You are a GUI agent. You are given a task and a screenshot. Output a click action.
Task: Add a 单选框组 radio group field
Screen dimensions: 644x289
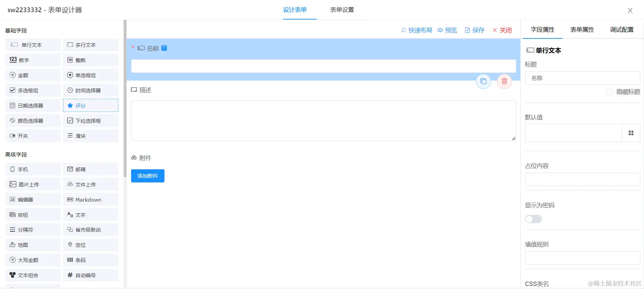pyautogui.click(x=91, y=75)
